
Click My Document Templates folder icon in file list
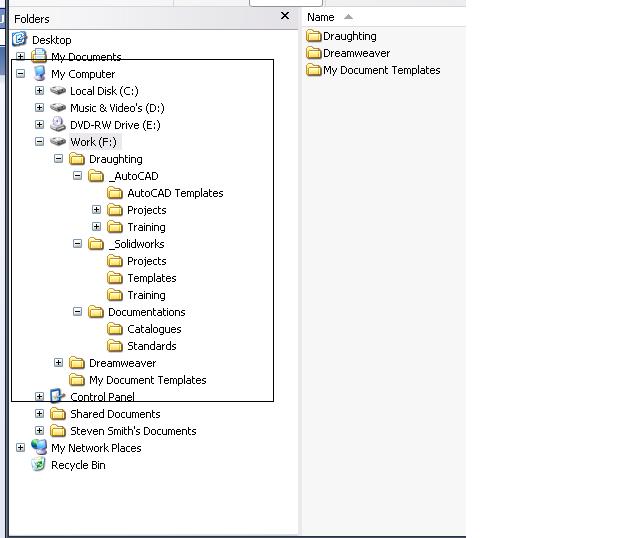click(x=314, y=70)
